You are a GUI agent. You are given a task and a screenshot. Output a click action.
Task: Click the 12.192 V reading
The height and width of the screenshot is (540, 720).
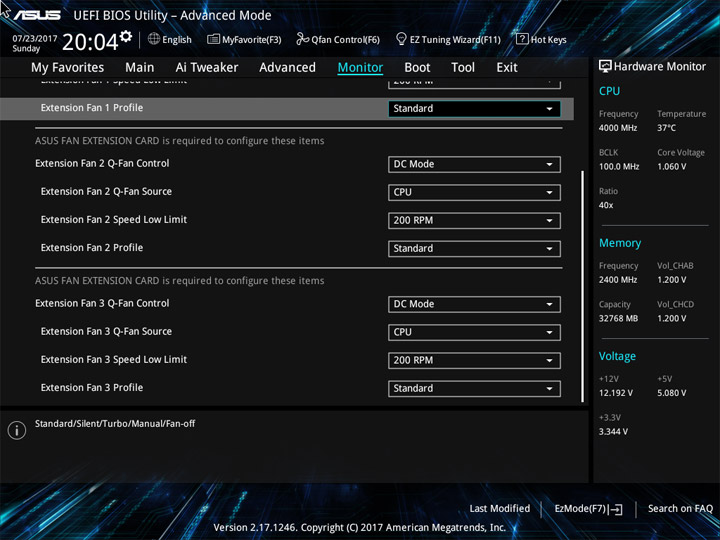pos(616,393)
